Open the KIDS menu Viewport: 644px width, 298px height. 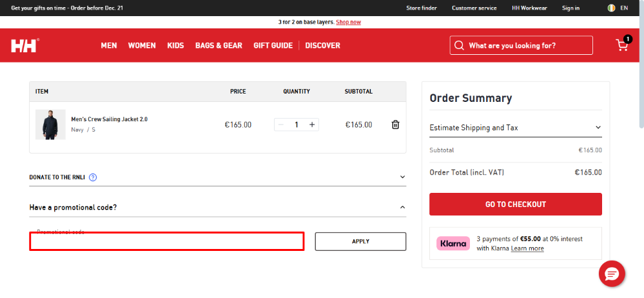(175, 46)
